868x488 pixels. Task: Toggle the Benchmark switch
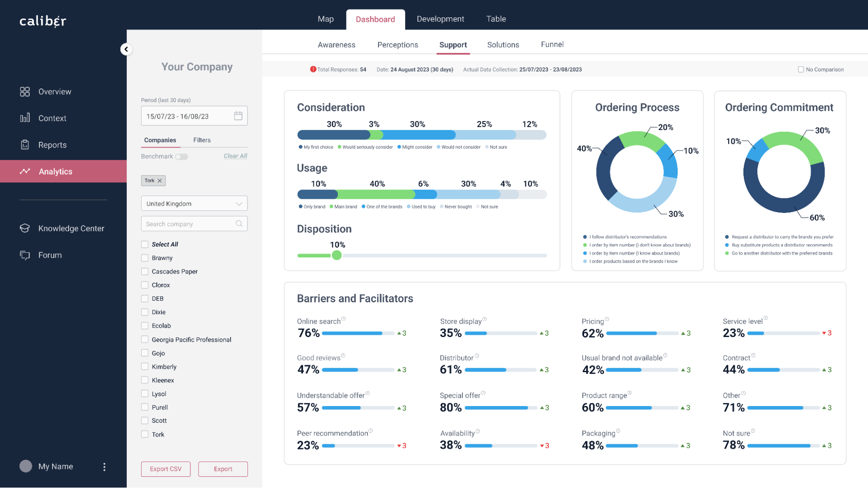pos(182,157)
